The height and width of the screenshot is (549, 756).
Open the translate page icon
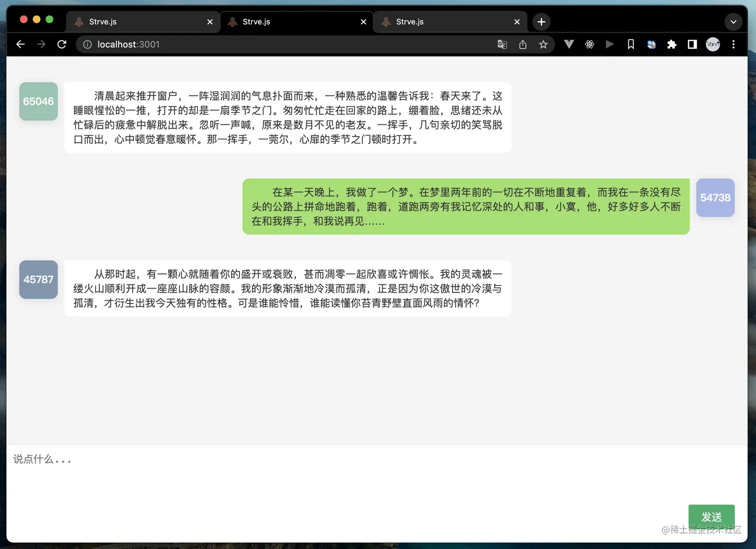click(502, 44)
